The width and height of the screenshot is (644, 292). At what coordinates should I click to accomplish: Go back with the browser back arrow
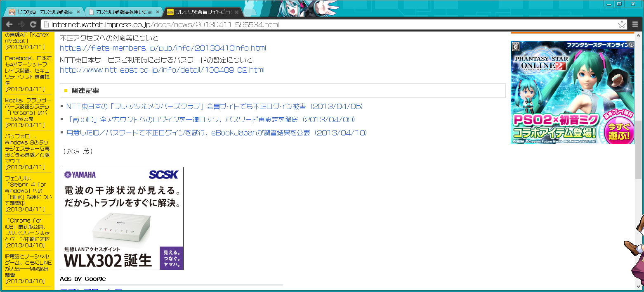coord(9,24)
